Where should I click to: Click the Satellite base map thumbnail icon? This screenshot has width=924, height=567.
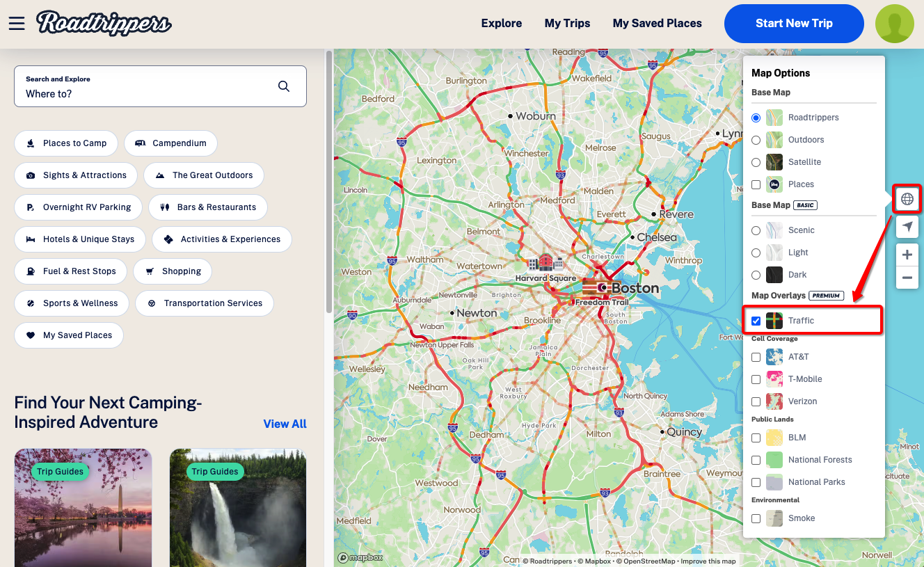[774, 162]
